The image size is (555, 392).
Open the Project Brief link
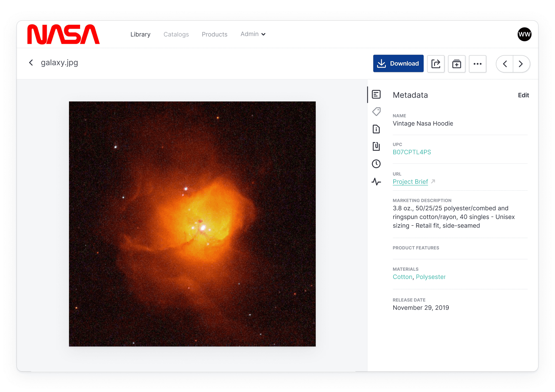(x=410, y=182)
